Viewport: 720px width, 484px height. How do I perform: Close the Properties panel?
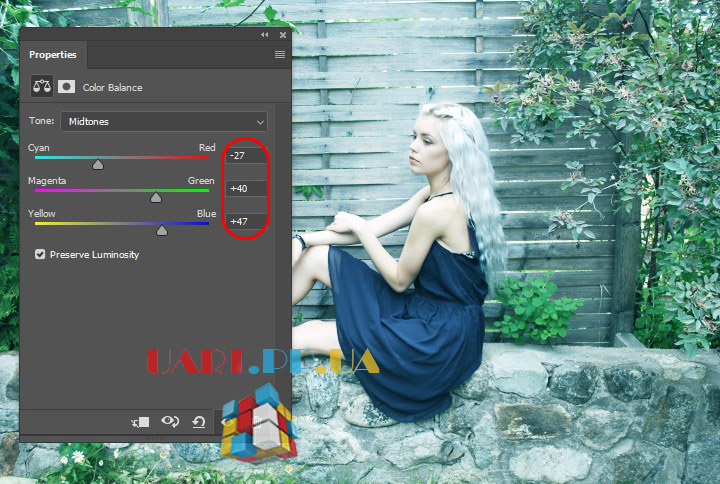click(x=283, y=35)
